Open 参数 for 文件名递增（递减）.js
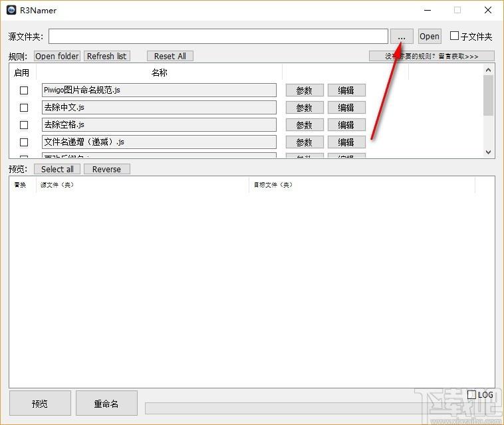The image size is (504, 425). pyautogui.click(x=305, y=142)
